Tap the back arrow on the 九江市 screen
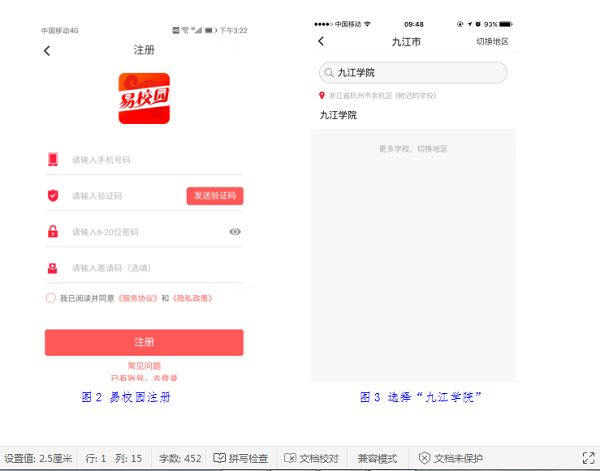 click(321, 41)
